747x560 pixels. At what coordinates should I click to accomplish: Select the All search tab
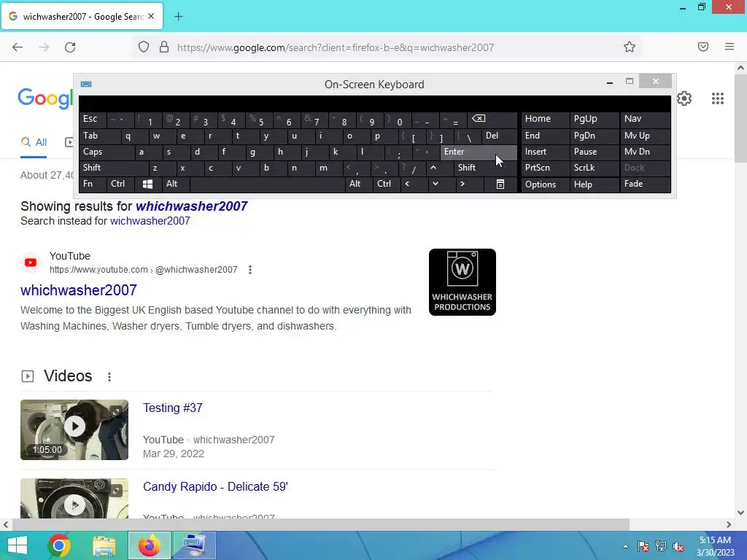coord(34,142)
